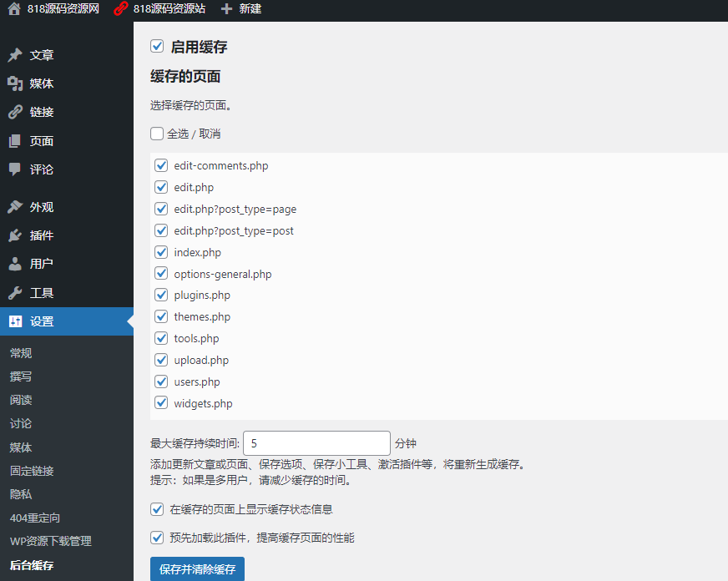Open 404重定向 settings submenu

[35, 518]
